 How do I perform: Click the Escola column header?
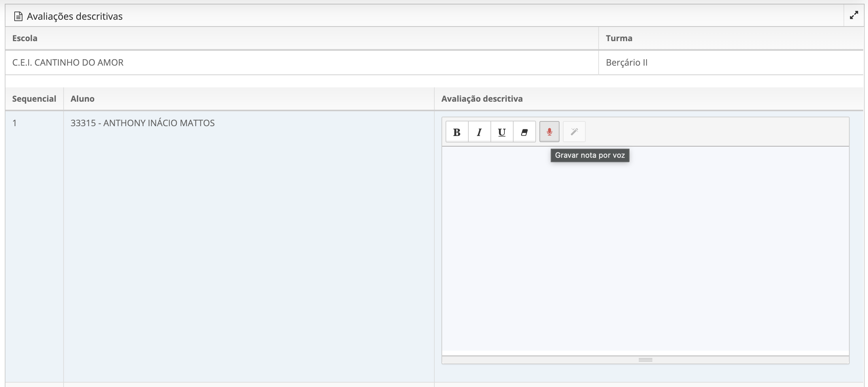[25, 38]
